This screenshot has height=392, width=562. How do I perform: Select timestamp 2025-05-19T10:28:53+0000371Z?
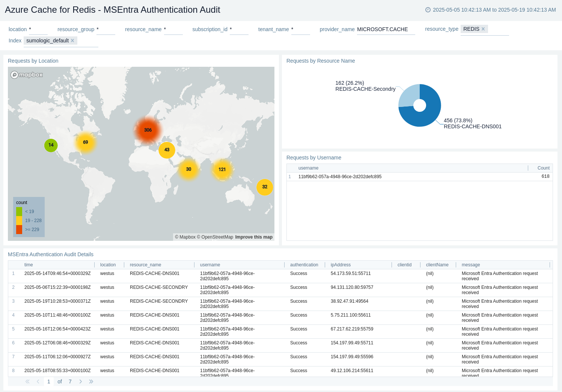(x=57, y=301)
